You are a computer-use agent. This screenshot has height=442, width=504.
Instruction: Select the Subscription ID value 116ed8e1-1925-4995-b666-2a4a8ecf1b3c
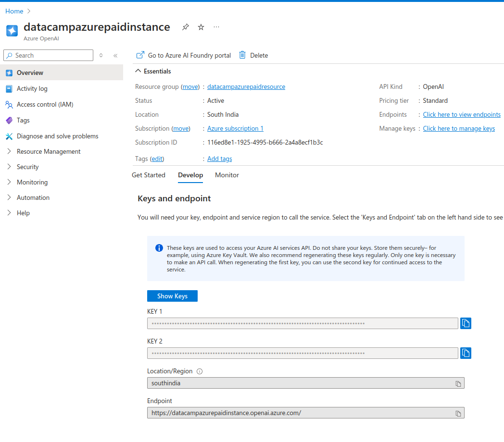265,142
